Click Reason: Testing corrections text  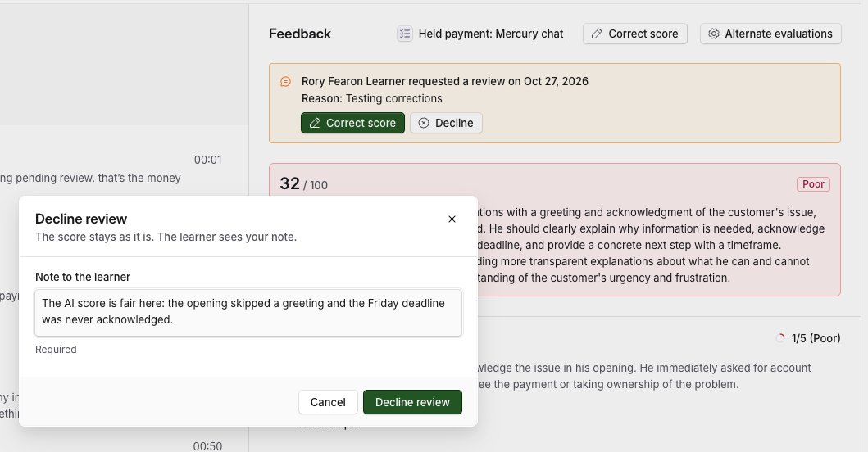[x=371, y=98]
